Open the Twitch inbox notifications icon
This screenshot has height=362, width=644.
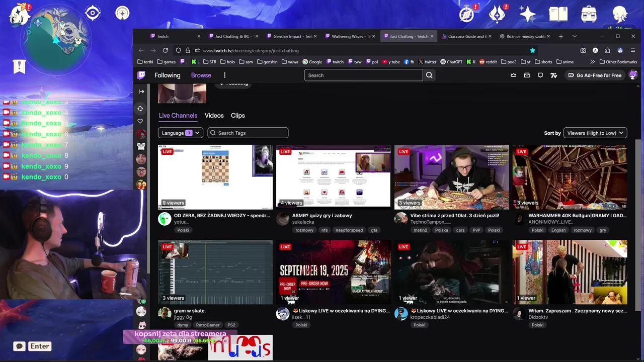tap(527, 75)
